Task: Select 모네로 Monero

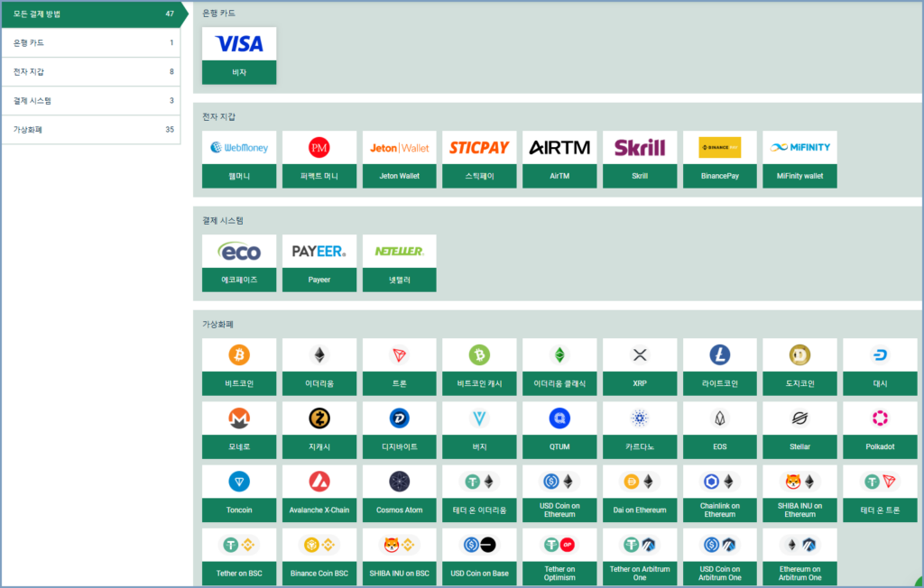Action: click(x=238, y=430)
